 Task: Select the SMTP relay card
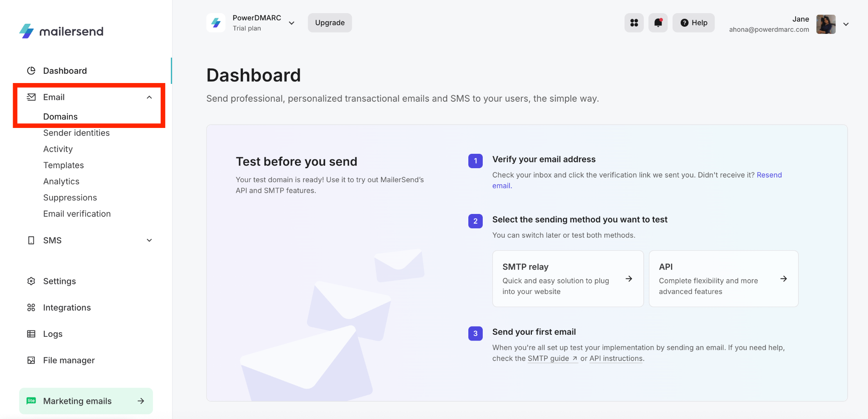(568, 279)
